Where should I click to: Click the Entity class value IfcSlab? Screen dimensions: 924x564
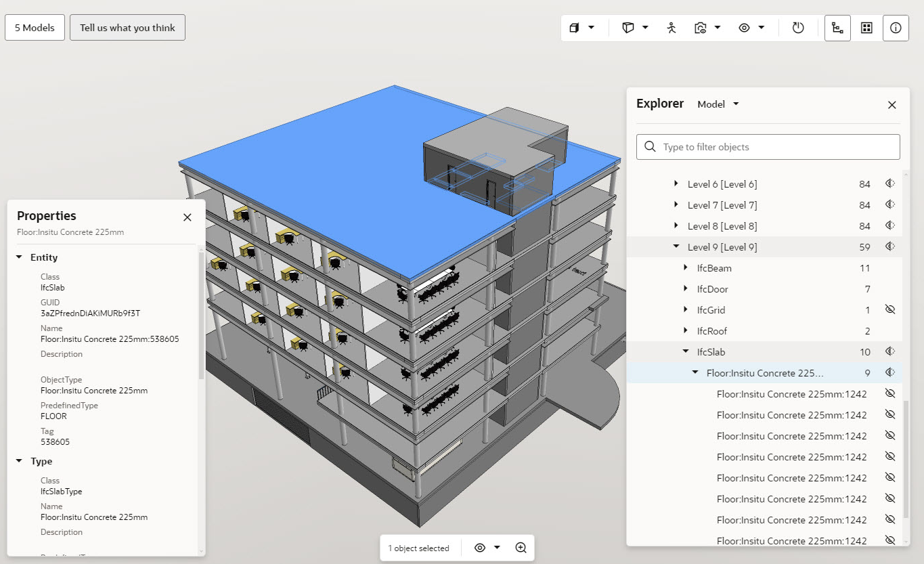(x=53, y=288)
